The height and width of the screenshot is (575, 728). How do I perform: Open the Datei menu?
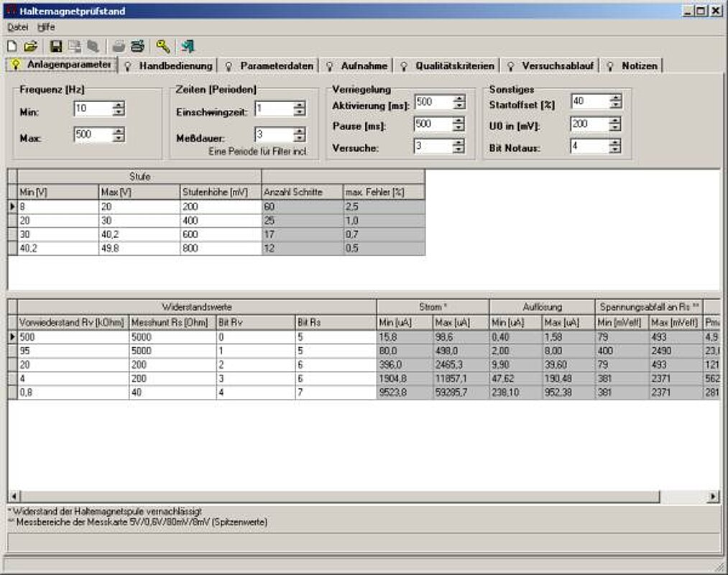pyautogui.click(x=18, y=27)
